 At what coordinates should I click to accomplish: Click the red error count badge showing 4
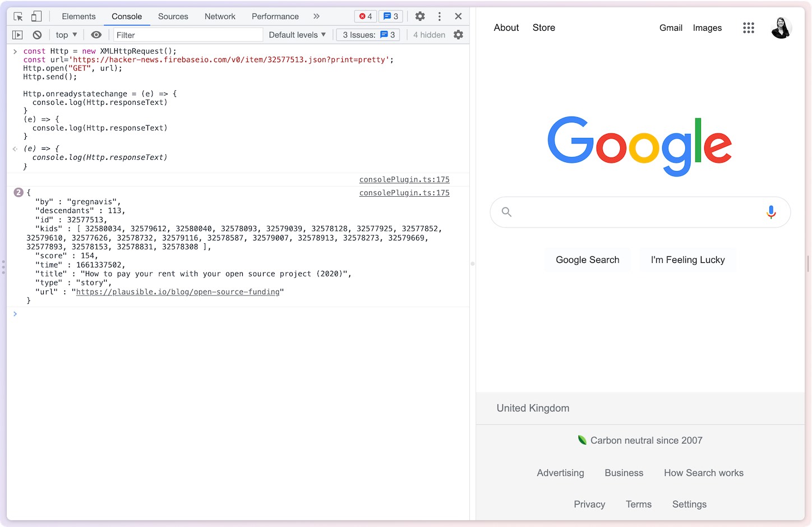pos(366,16)
